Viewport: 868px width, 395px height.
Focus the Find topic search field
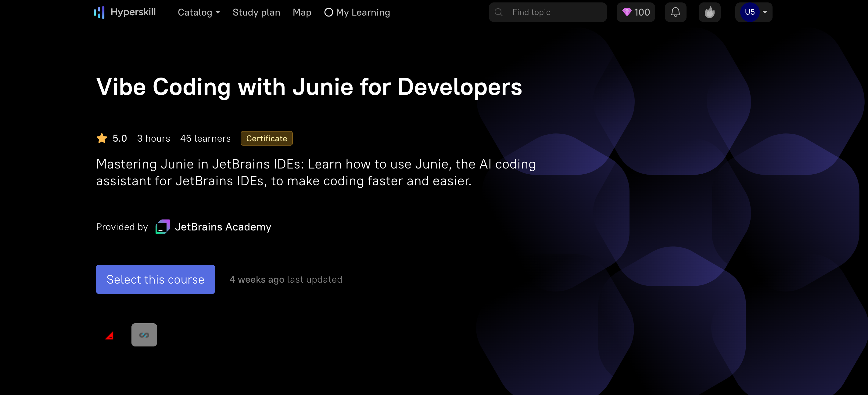point(547,13)
